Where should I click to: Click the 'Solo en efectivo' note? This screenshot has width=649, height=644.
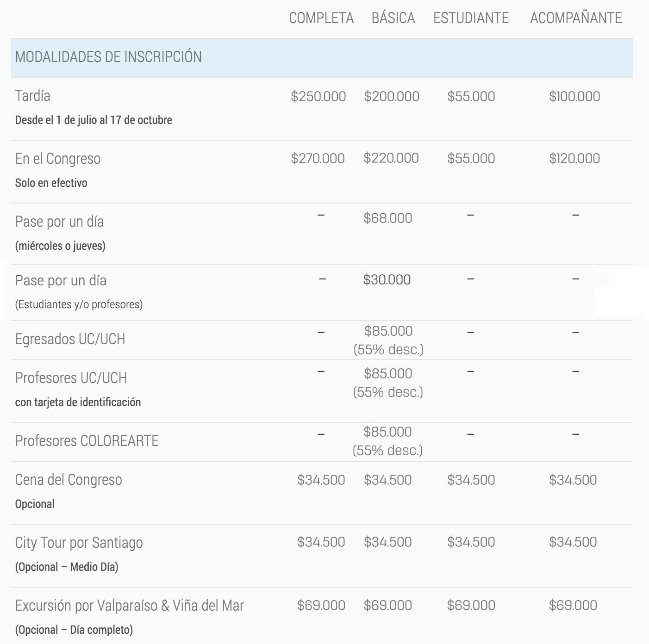coord(51,183)
